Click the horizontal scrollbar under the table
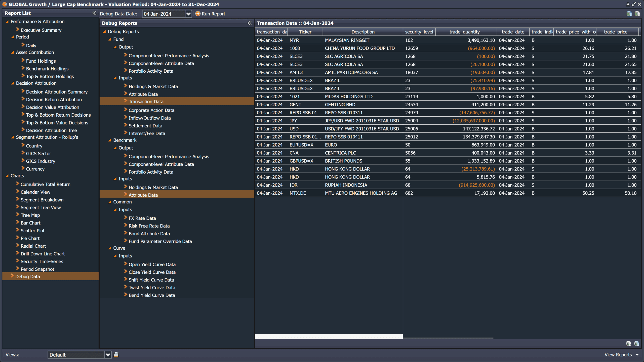Image resolution: width=644 pixels, height=362 pixels. pyautogui.click(x=448, y=338)
